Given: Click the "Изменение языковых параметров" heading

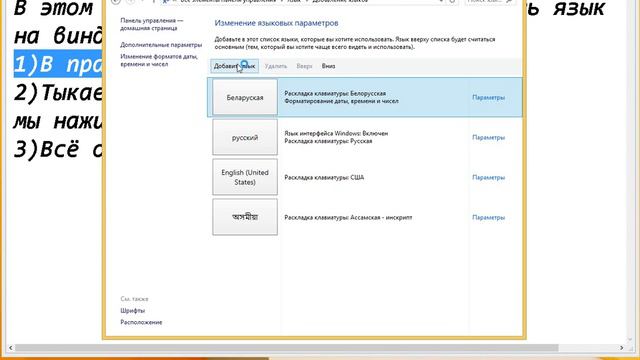Looking at the screenshot, I should pos(276,23).
